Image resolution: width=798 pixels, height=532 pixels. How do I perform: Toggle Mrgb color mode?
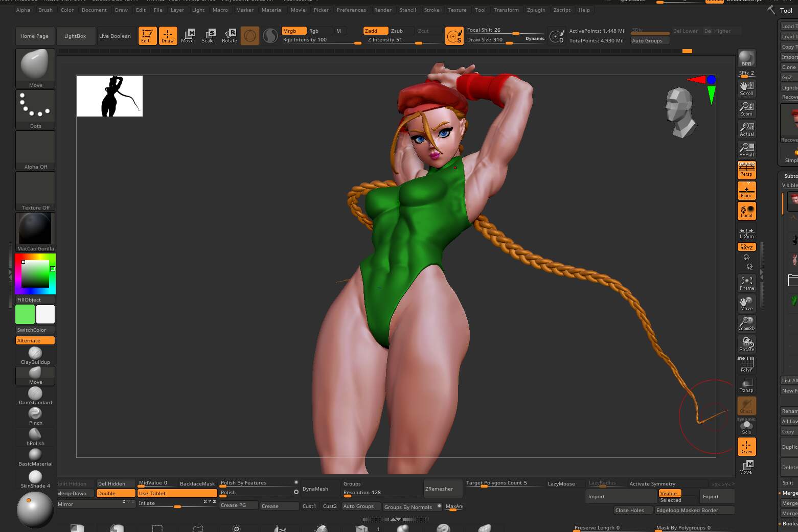coord(294,31)
